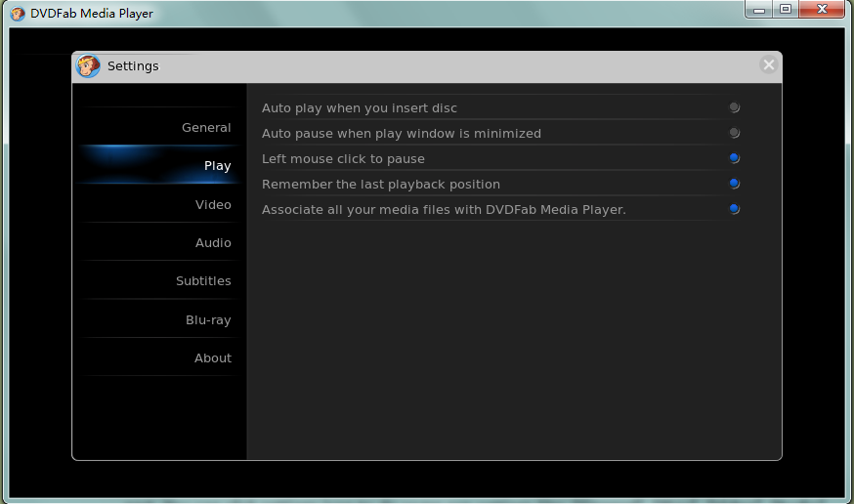The width and height of the screenshot is (854, 504).
Task: Enable auto play when you insert disc
Action: coord(734,107)
